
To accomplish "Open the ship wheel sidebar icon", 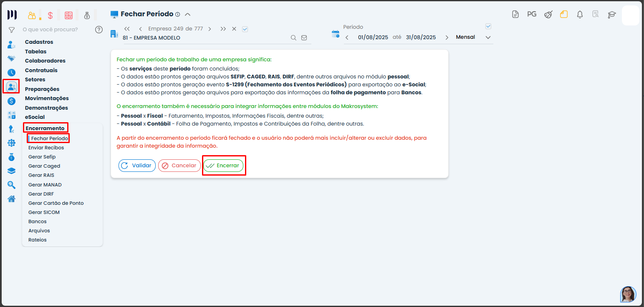I will (x=12, y=143).
